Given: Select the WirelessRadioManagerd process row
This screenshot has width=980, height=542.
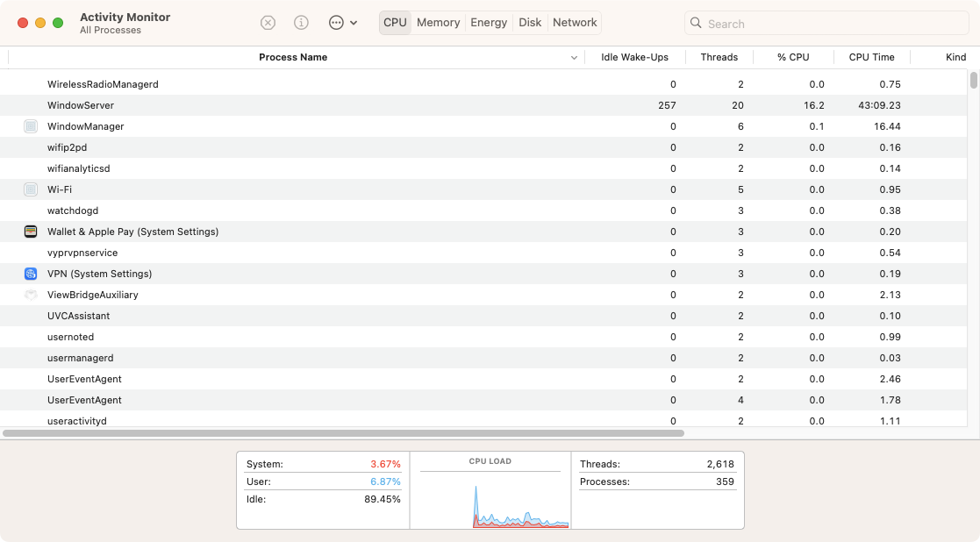Looking at the screenshot, I should [483, 84].
